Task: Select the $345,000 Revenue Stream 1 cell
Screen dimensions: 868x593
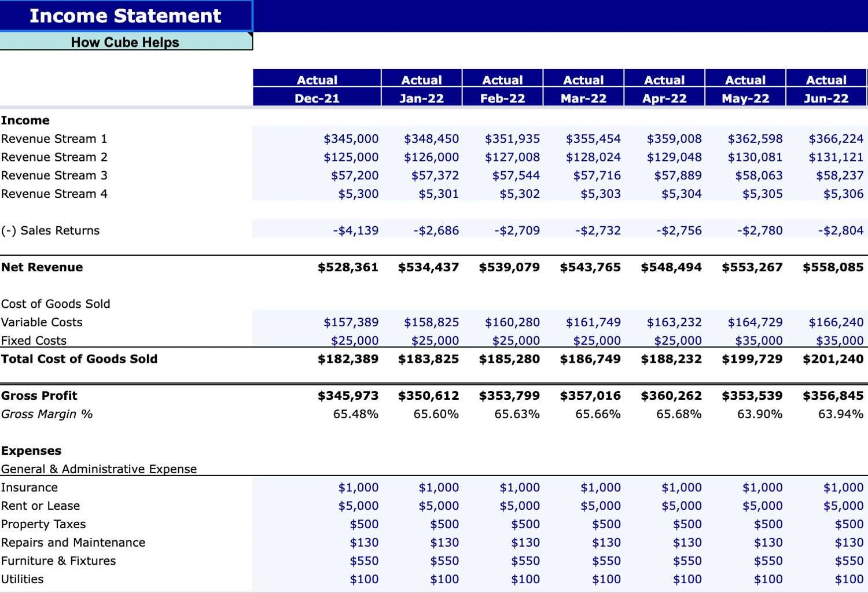Action: pos(350,138)
